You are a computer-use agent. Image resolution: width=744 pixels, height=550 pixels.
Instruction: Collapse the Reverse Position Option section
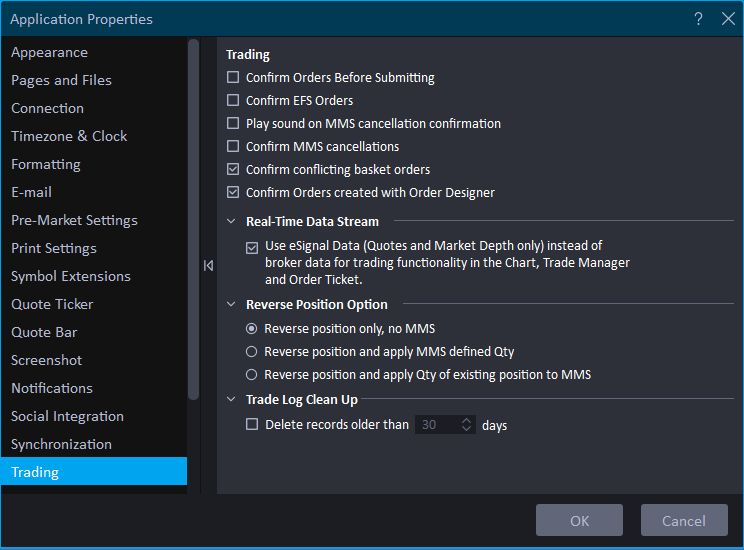[233, 304]
